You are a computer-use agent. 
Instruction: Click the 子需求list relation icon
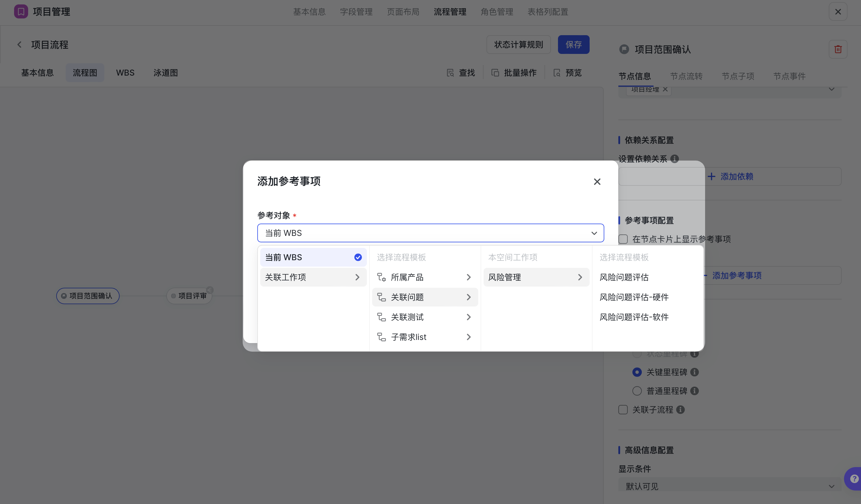(x=381, y=337)
